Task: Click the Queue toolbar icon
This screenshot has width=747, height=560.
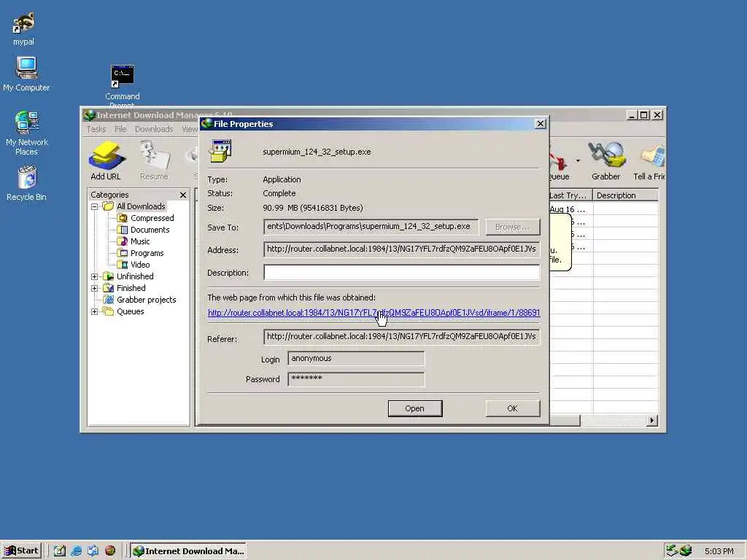Action: (x=559, y=160)
